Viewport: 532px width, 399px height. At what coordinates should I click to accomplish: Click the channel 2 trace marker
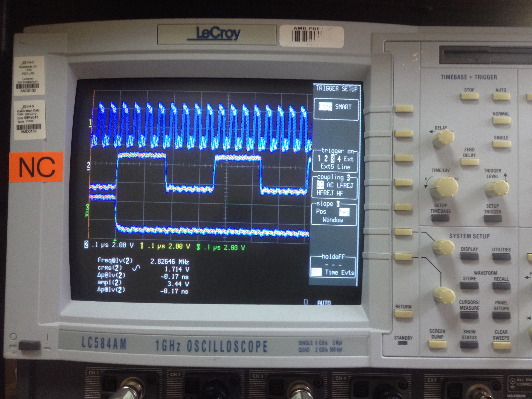coord(89,166)
